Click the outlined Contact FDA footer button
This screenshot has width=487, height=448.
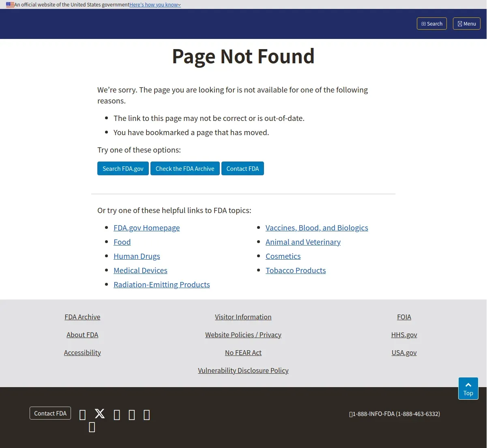point(50,413)
